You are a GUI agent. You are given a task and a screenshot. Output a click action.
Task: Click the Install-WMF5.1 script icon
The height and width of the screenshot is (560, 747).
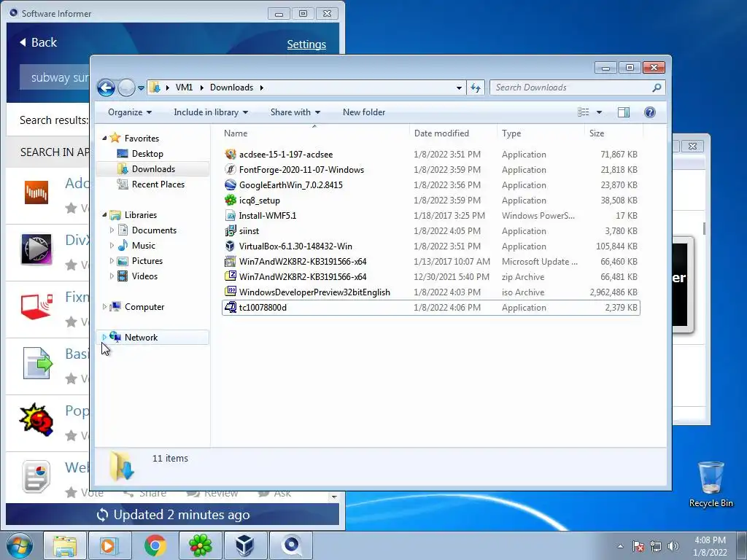pos(231,215)
